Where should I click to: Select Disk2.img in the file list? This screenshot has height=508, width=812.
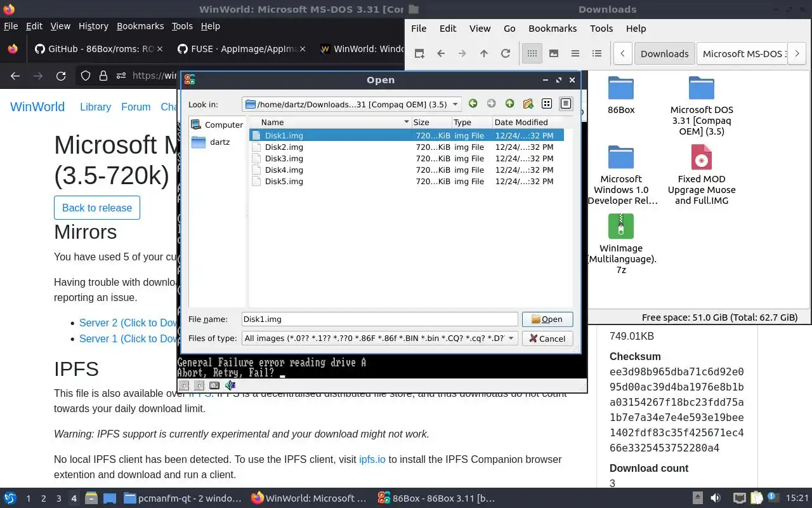(x=407, y=147)
